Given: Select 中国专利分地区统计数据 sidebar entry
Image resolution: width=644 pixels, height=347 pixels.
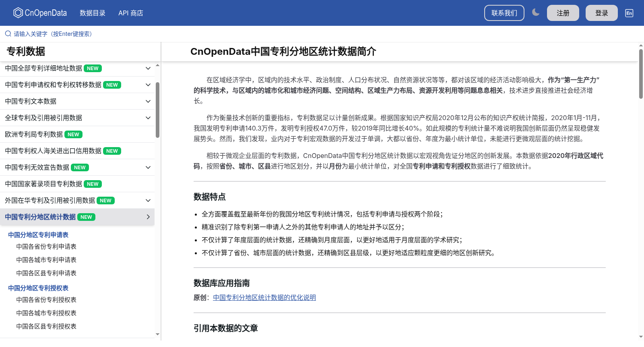Looking at the screenshot, I should click(x=77, y=217).
